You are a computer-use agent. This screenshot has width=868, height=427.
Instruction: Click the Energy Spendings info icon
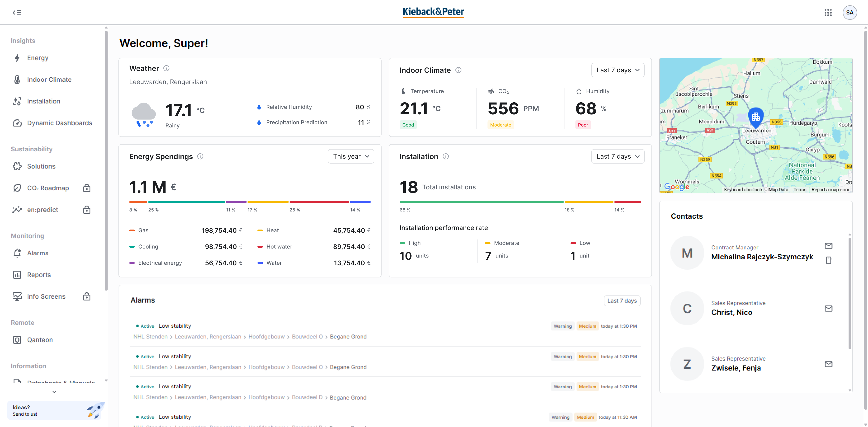(x=200, y=156)
